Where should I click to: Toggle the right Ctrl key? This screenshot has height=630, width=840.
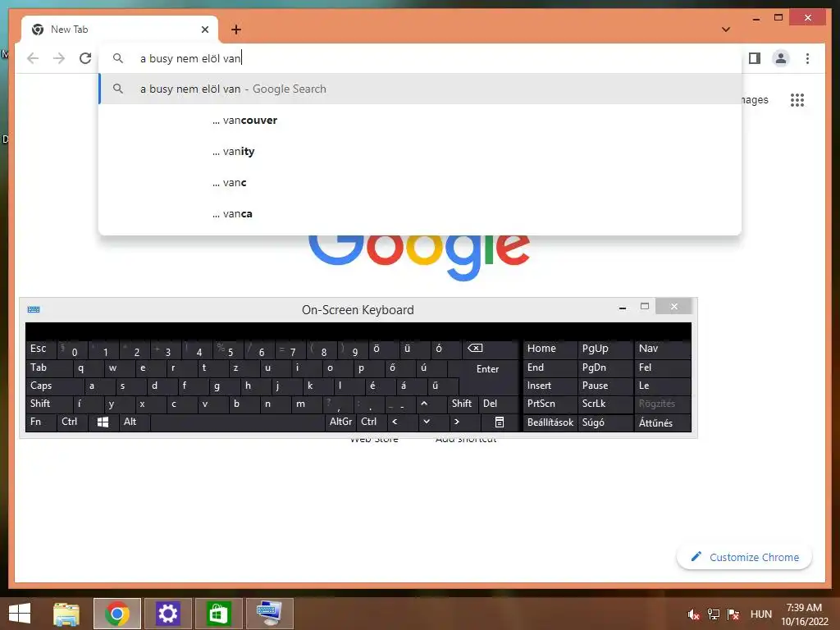pyautogui.click(x=372, y=422)
